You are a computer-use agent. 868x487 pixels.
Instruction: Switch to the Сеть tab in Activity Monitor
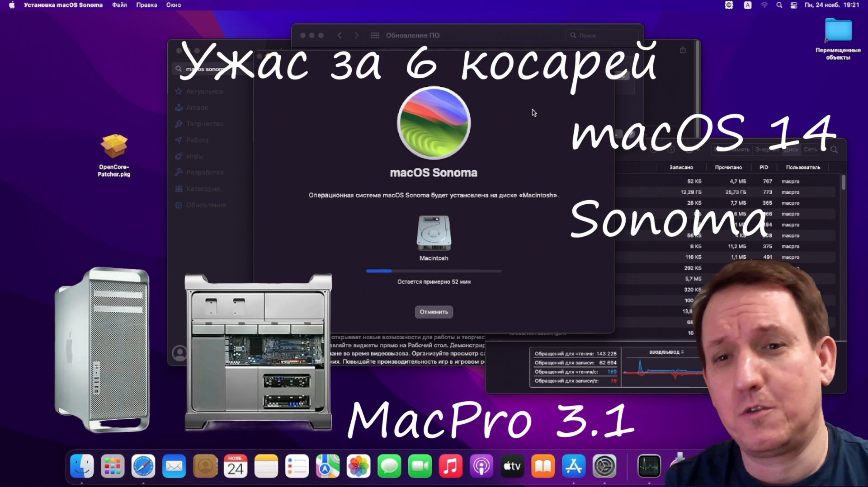810,150
